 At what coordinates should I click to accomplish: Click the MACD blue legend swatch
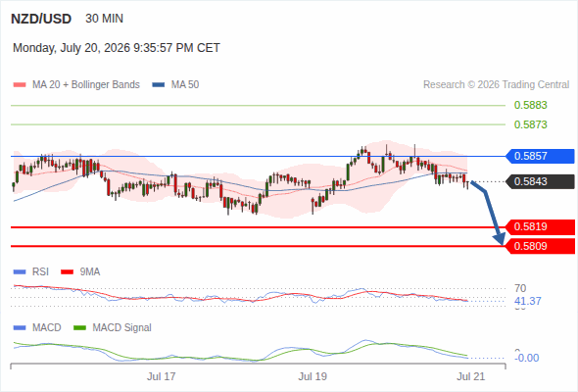pyautogui.click(x=20, y=328)
